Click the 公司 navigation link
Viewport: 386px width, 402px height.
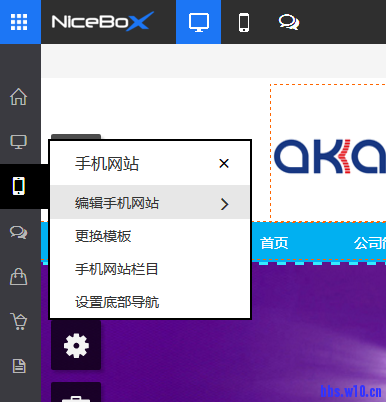(x=370, y=243)
